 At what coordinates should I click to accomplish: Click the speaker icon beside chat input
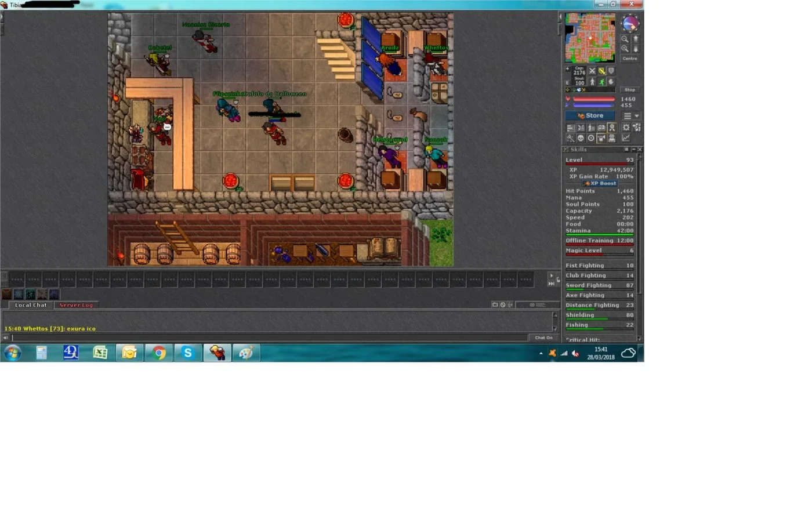click(6, 337)
